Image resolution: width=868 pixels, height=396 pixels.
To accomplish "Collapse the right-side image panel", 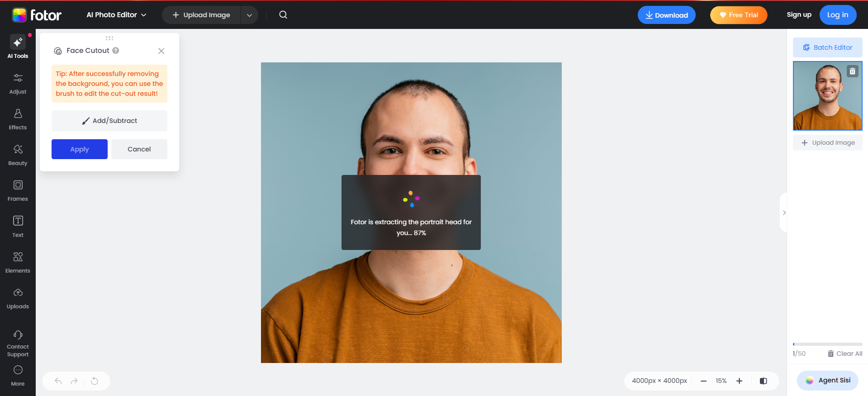I will tap(784, 212).
